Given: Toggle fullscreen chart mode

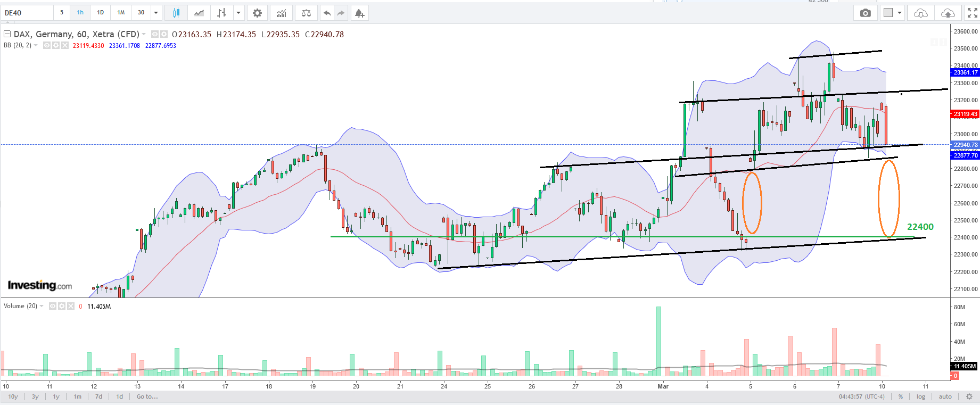Looking at the screenshot, I should pyautogui.click(x=972, y=13).
